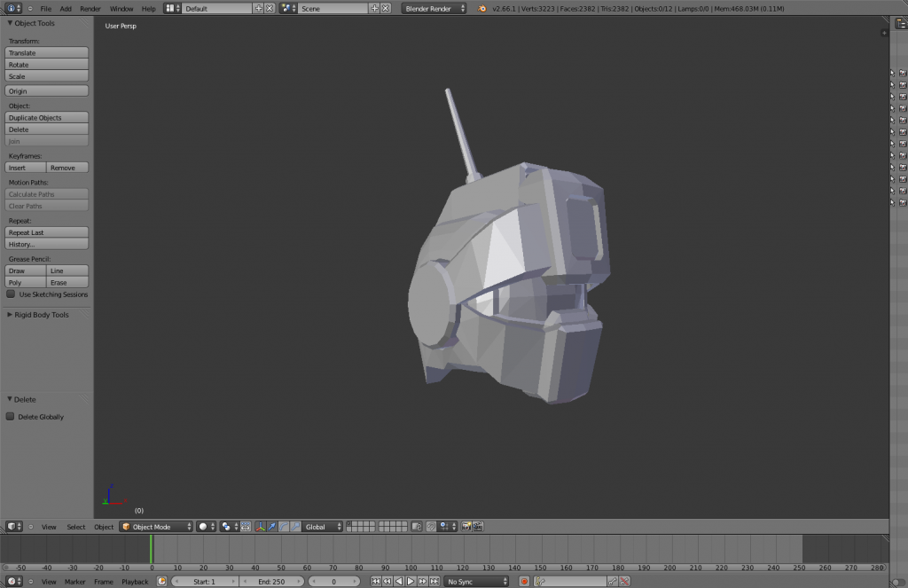Delete the Default screen layout with X icon
This screenshot has height=588, width=908.
click(x=270, y=8)
